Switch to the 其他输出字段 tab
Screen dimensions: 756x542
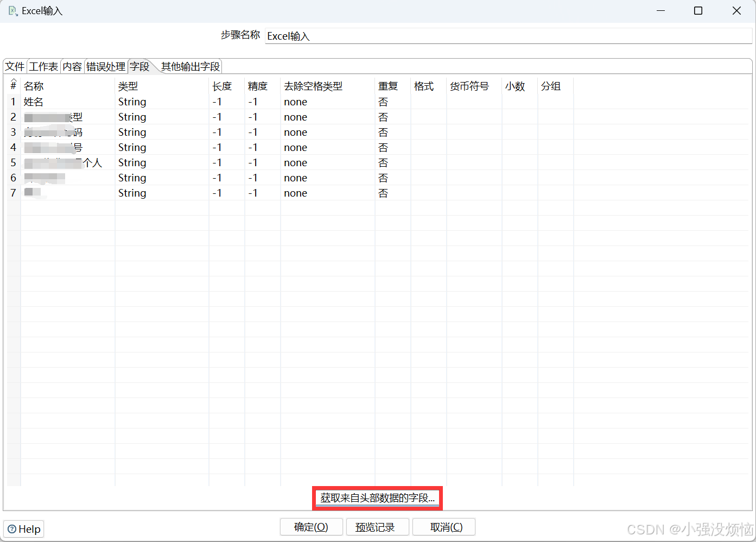190,66
